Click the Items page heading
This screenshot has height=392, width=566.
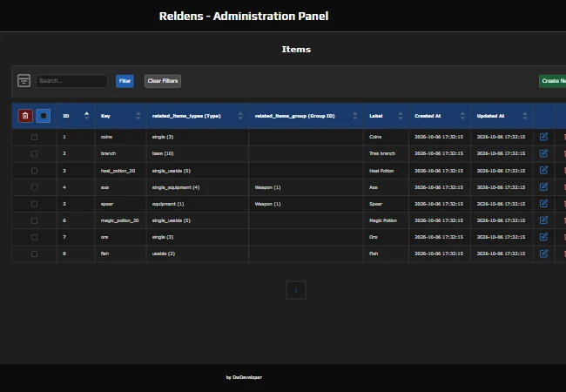point(296,49)
